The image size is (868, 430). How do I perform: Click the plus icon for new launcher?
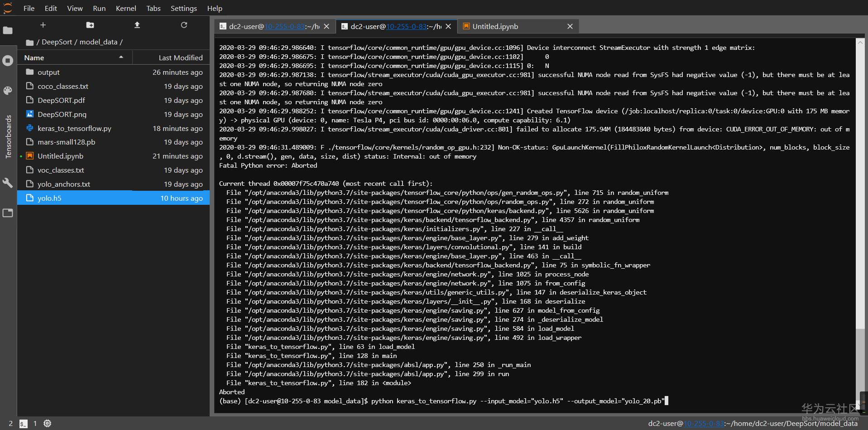[x=43, y=25]
